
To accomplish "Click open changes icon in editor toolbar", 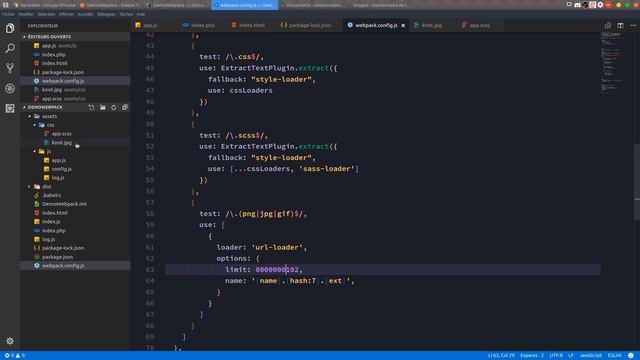I will click(x=607, y=25).
